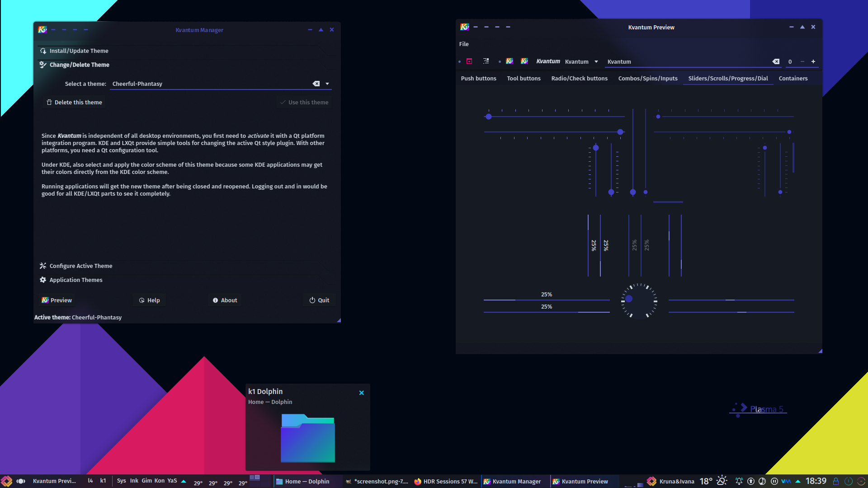Click the pink window icon in Kvantum Preview toolbar

click(x=469, y=61)
